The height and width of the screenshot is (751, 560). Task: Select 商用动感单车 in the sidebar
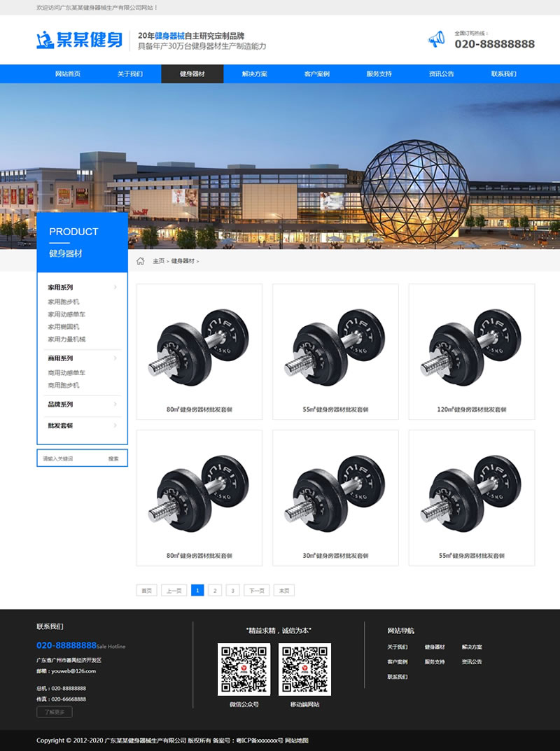[66, 372]
